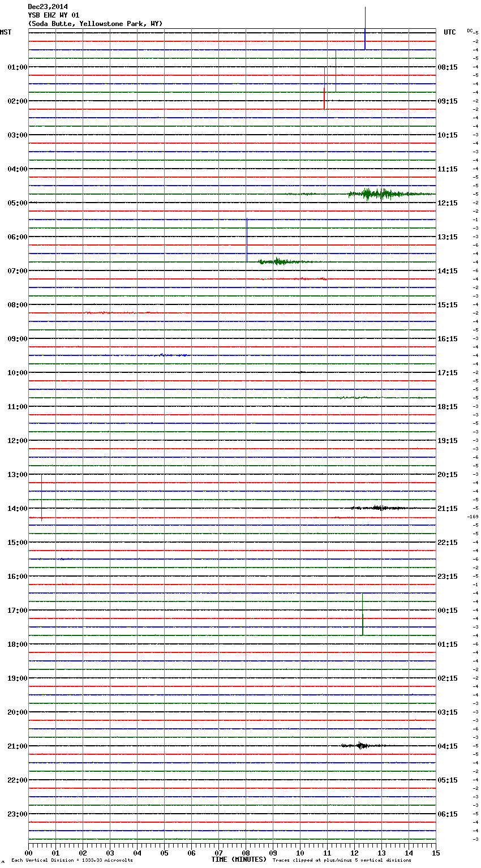Click the TIME (MINUTES) axis title
The width and height of the screenshot is (481, 868).
point(239,860)
